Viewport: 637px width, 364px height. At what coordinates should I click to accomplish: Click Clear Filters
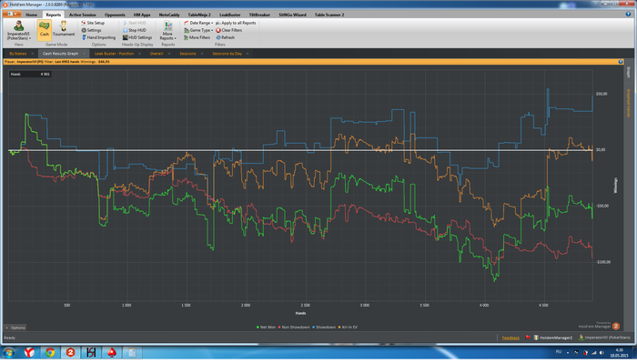click(229, 30)
